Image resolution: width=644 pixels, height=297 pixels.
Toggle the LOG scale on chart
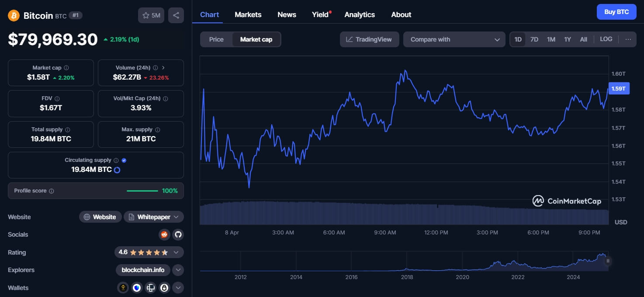606,39
